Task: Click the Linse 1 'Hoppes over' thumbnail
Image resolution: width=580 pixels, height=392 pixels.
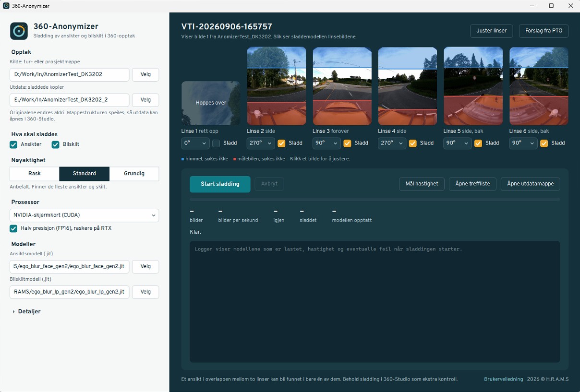Action: [211, 103]
